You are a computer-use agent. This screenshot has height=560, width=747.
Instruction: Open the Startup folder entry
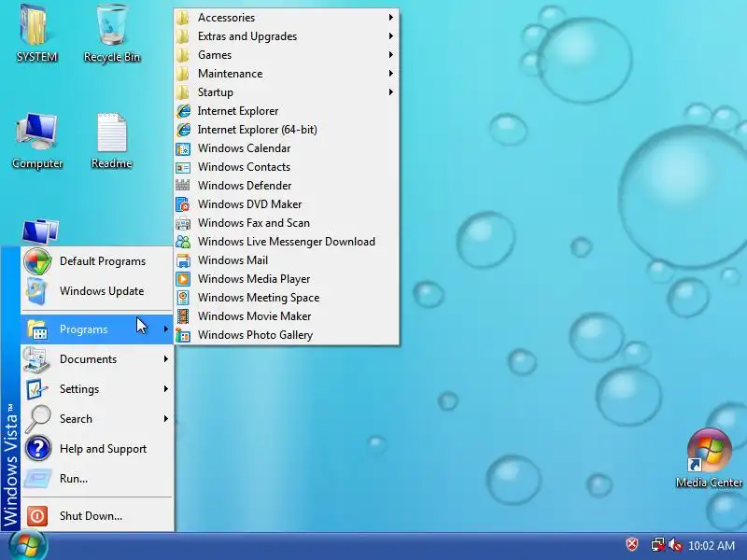287,91
